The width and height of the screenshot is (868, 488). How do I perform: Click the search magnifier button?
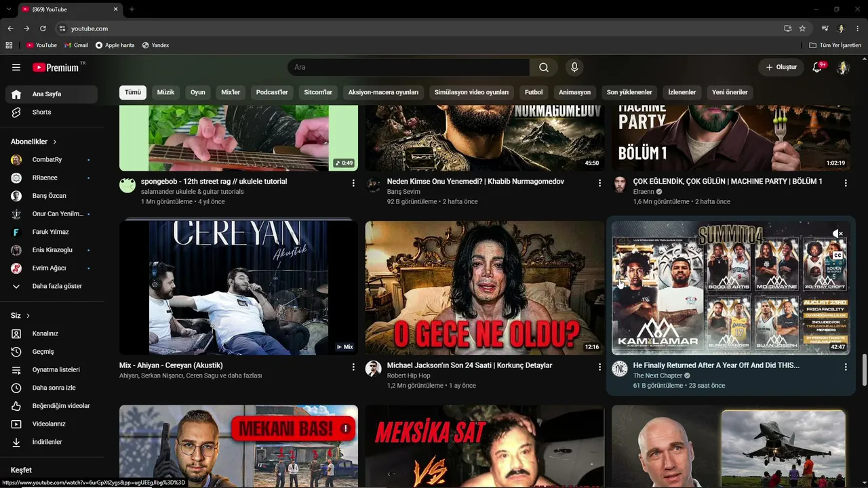click(x=544, y=67)
